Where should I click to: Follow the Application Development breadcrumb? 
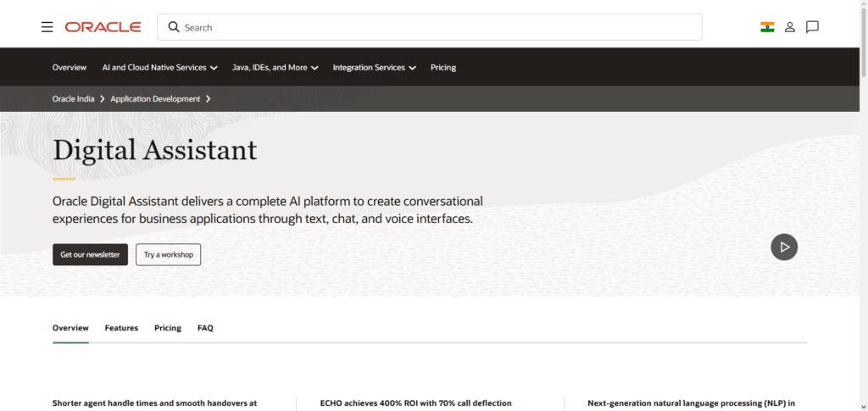[x=156, y=99]
